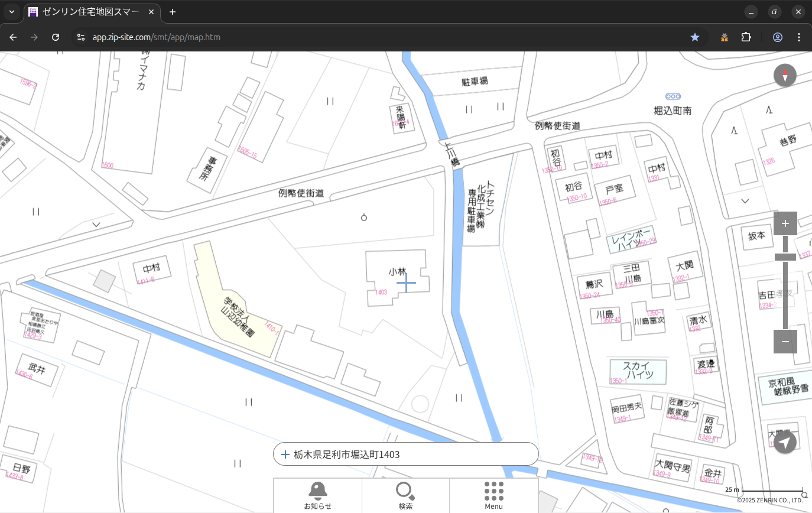Click the 栃木県足利市堀込町1403 address box
The height and width of the screenshot is (513, 812).
405,454
